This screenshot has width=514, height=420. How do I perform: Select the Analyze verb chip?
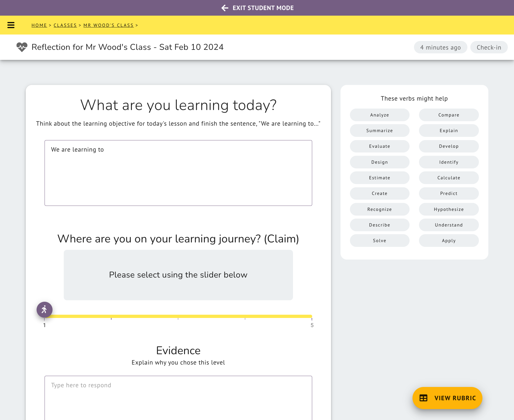pos(380,115)
